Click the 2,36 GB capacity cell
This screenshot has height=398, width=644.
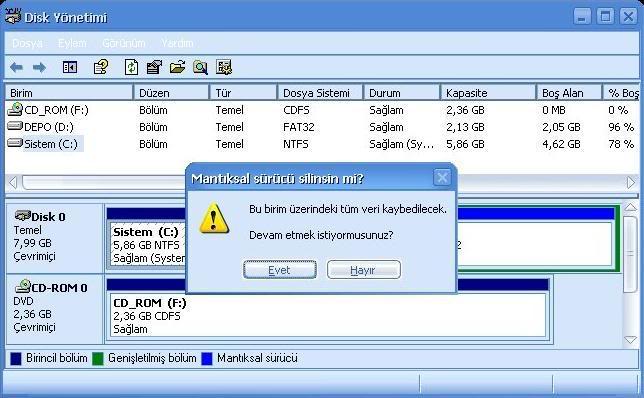pos(465,110)
